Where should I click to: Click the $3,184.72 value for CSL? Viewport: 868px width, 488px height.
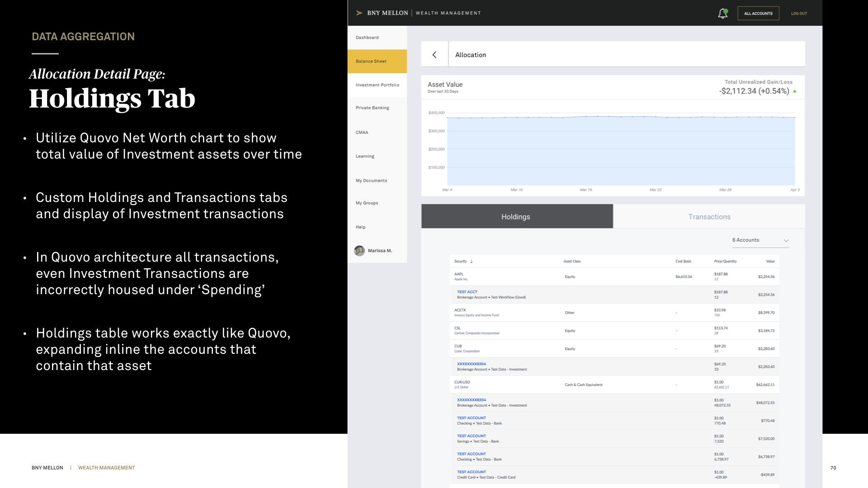pos(766,331)
